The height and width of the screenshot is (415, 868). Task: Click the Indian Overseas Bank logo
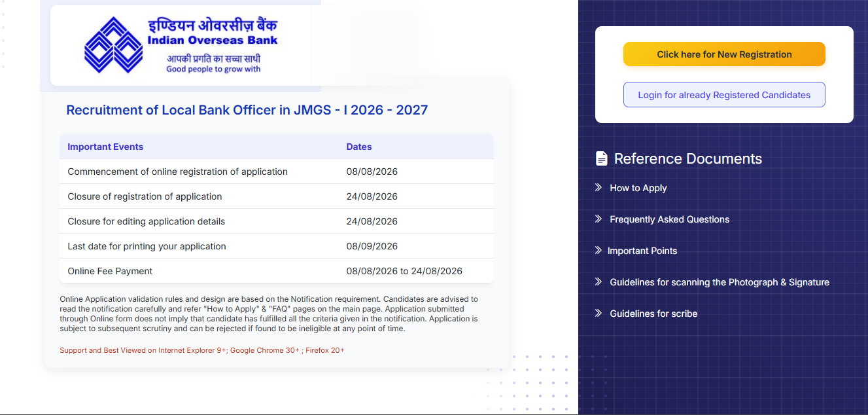tap(181, 45)
